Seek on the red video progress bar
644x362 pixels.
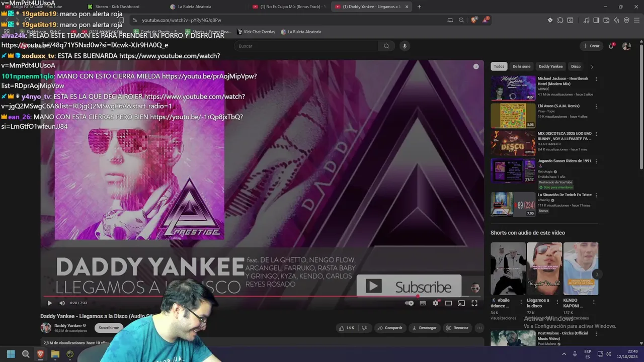[262, 296]
